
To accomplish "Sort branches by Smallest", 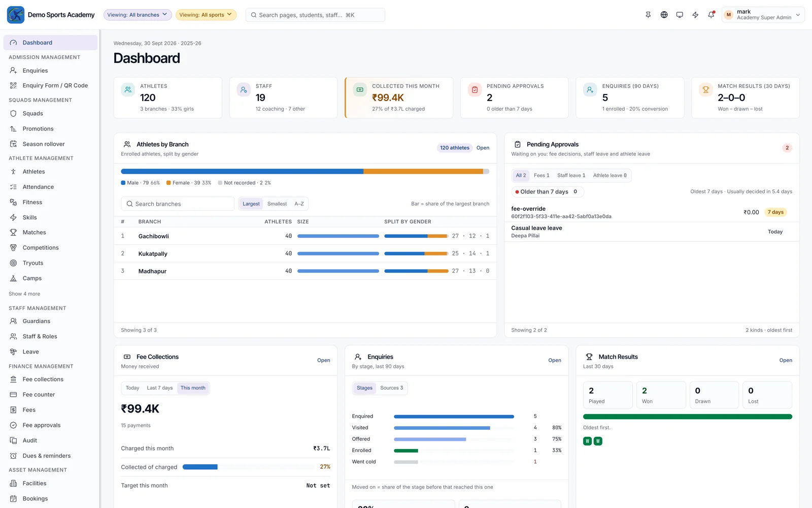I will pos(277,204).
